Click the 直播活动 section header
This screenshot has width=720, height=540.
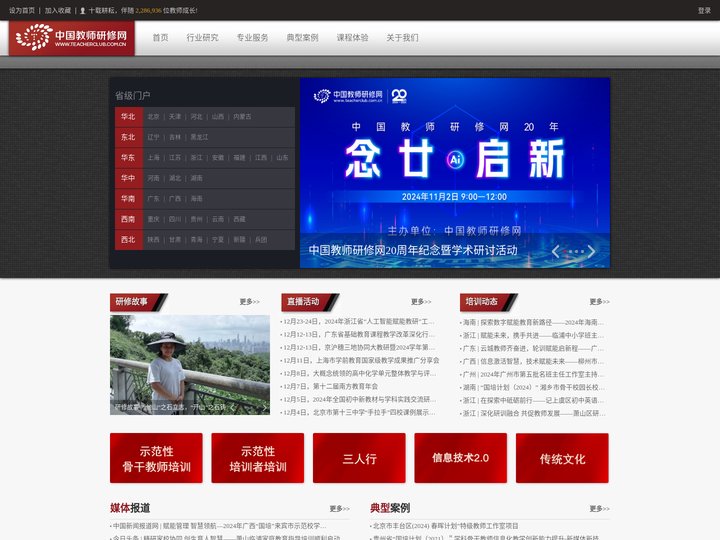309,302
